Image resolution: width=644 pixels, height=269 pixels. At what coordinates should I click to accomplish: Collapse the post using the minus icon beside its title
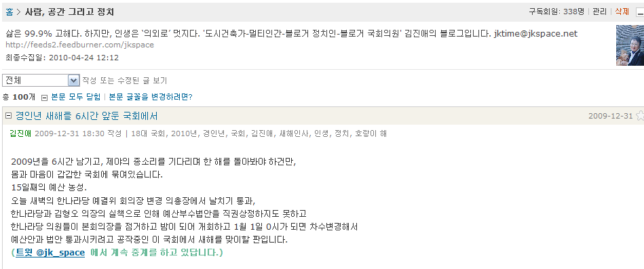[x=7, y=116]
